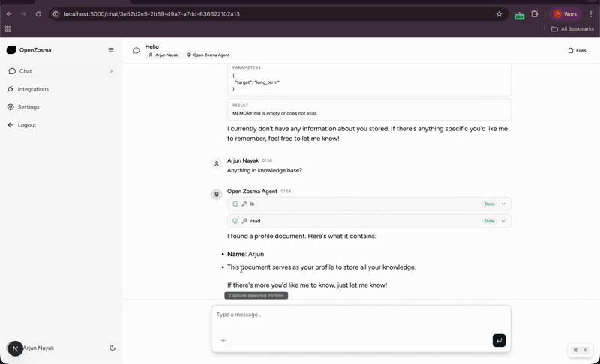Click the OpenZosma logo icon
600x364 pixels.
tap(11, 50)
